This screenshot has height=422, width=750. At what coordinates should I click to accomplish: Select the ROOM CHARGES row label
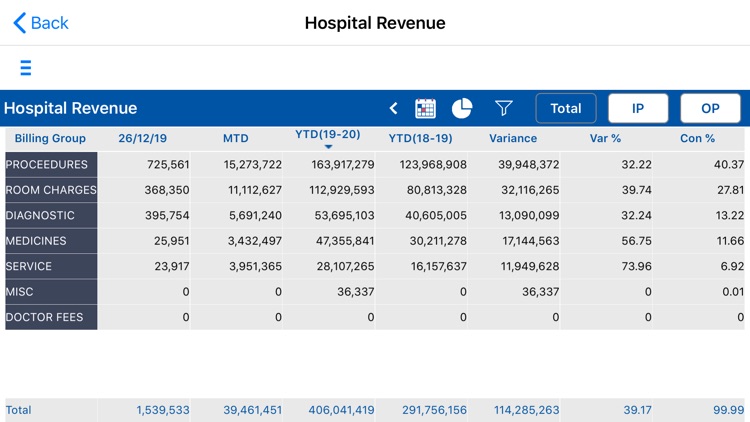coord(50,190)
